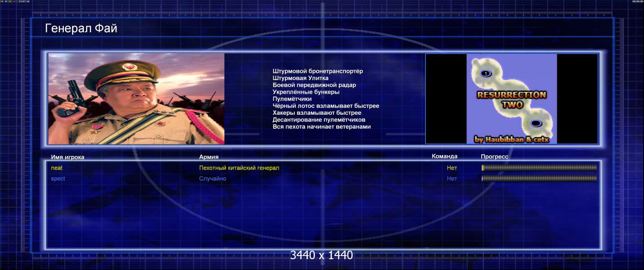Select player row named neat
644x270 pixels.
point(324,168)
